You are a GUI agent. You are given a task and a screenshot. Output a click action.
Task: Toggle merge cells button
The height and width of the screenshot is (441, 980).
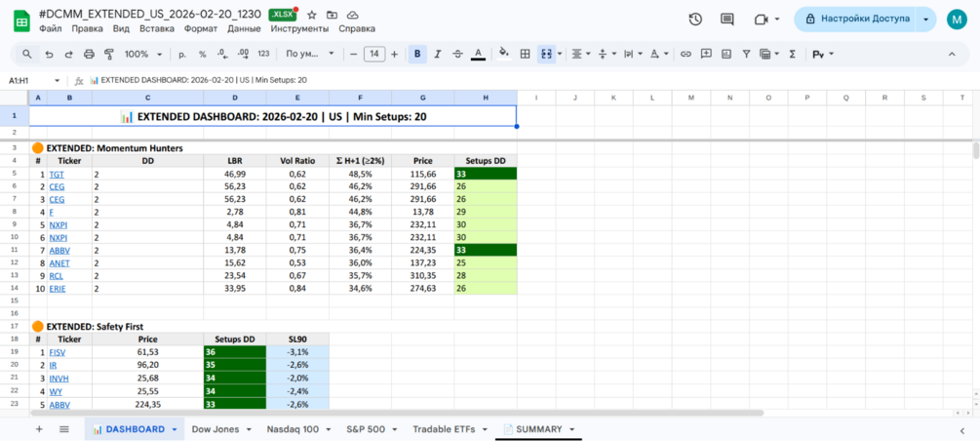(x=546, y=55)
